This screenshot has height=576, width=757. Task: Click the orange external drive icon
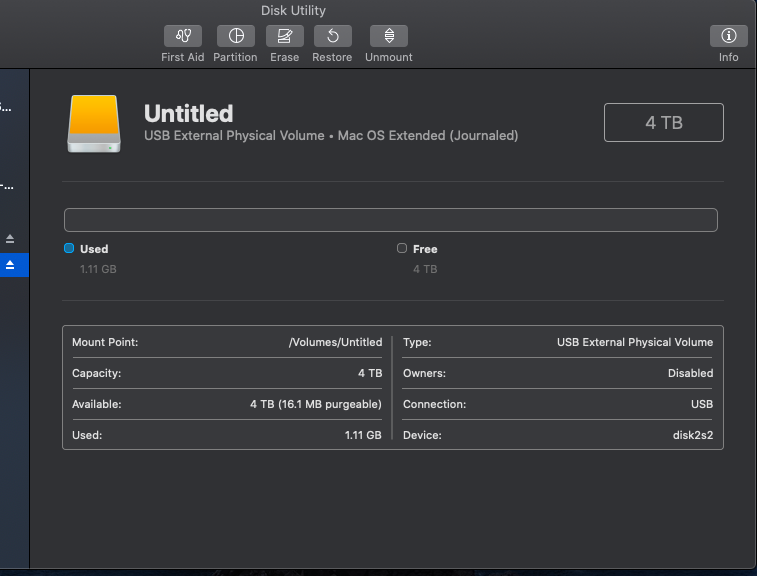tap(94, 124)
